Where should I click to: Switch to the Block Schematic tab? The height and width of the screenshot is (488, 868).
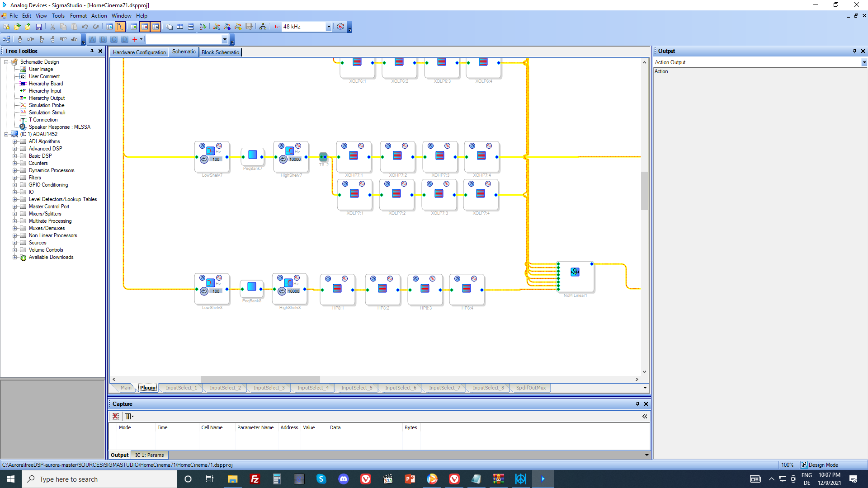tap(220, 52)
